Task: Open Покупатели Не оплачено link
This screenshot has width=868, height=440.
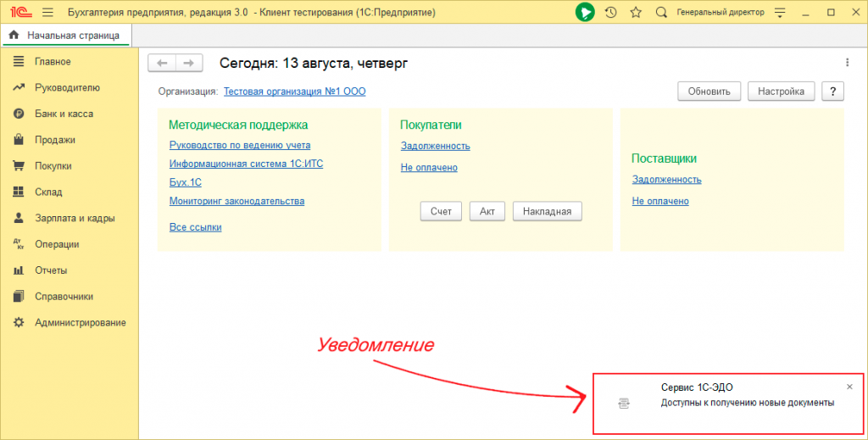Action: point(429,167)
